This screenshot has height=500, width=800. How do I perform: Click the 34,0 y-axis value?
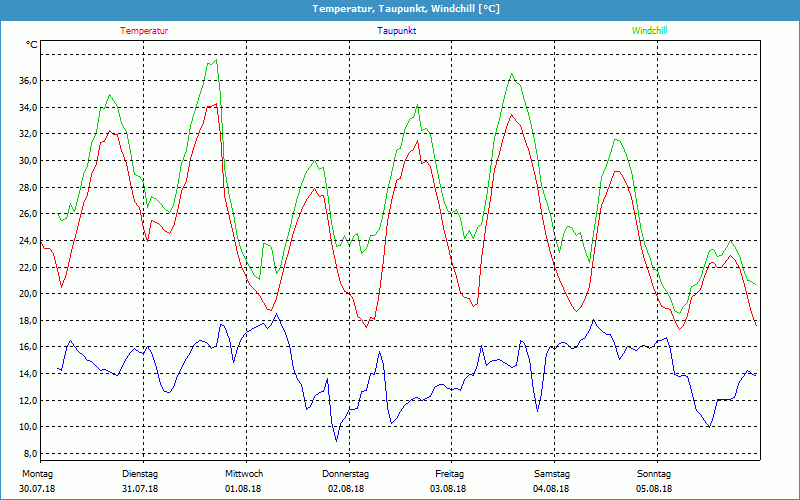28,107
